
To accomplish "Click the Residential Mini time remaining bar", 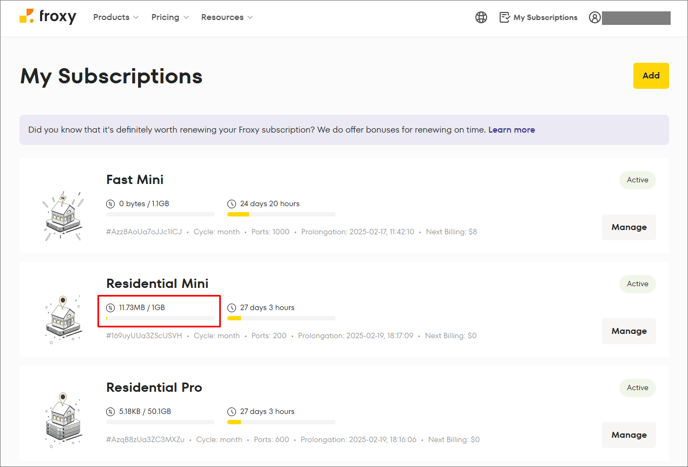I will (x=281, y=318).
